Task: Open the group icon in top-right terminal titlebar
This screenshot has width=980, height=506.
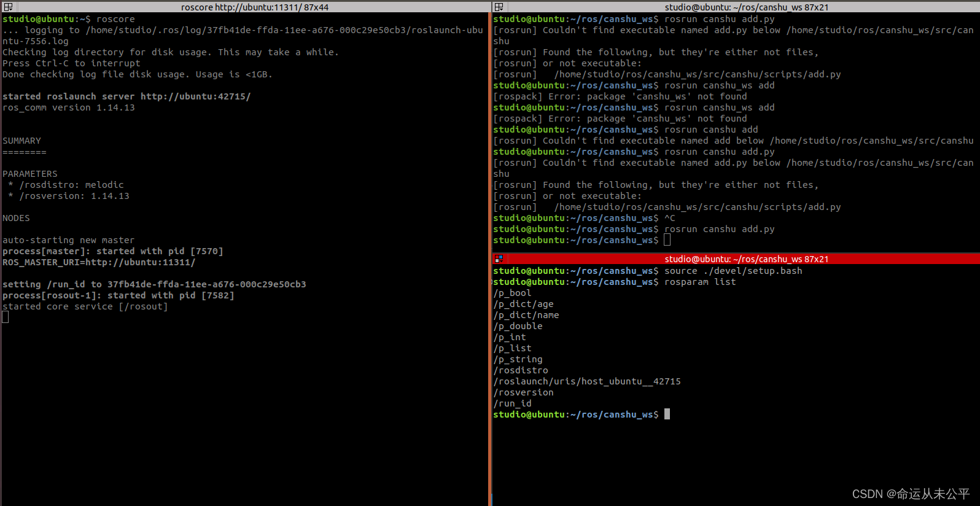Action: pyautogui.click(x=499, y=7)
